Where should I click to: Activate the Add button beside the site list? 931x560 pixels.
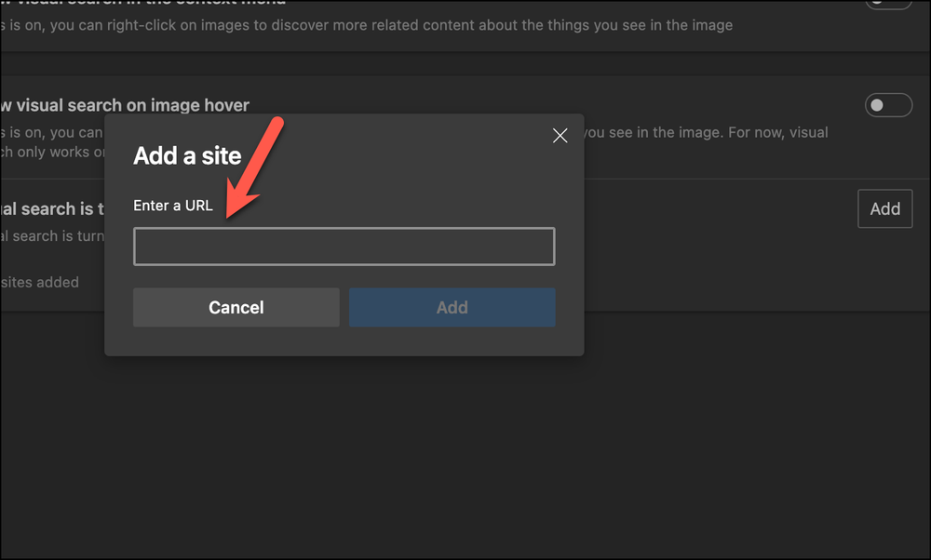pos(884,208)
